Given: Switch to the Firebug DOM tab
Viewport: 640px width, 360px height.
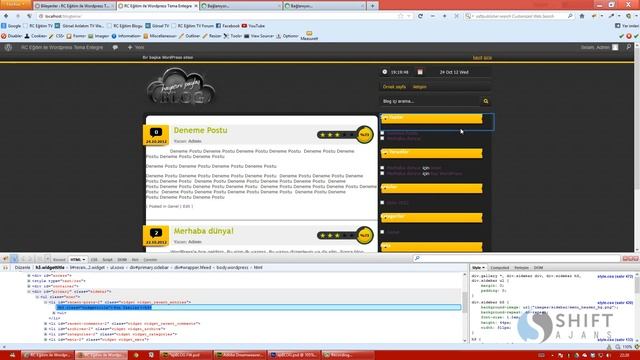Looking at the screenshot, I should pyautogui.click(x=122, y=260).
